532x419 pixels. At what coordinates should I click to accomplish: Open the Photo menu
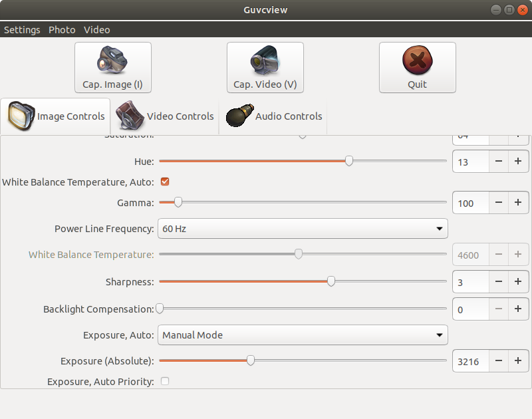point(62,30)
